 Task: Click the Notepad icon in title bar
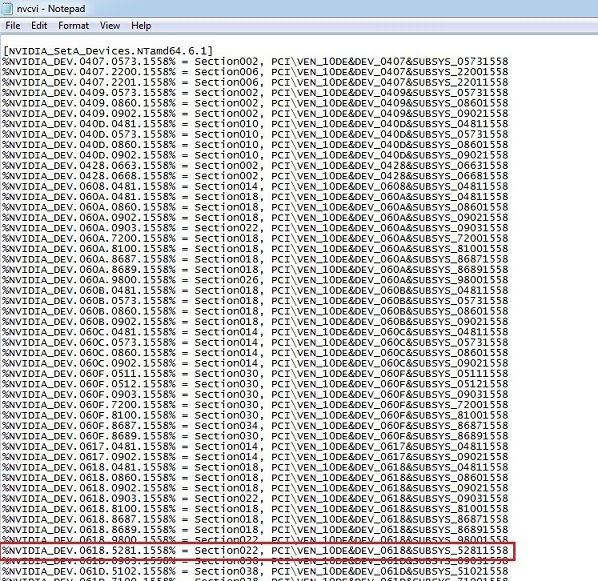[x=7, y=8]
